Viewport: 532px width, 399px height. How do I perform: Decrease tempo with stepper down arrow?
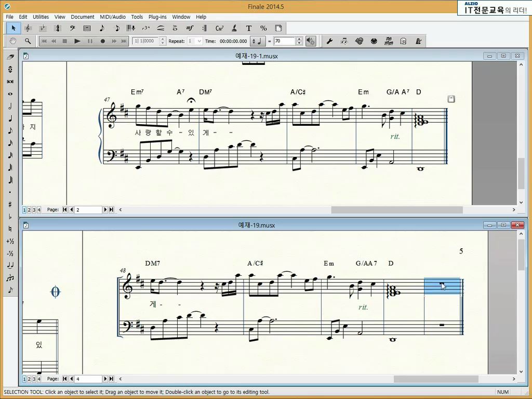[x=299, y=43]
